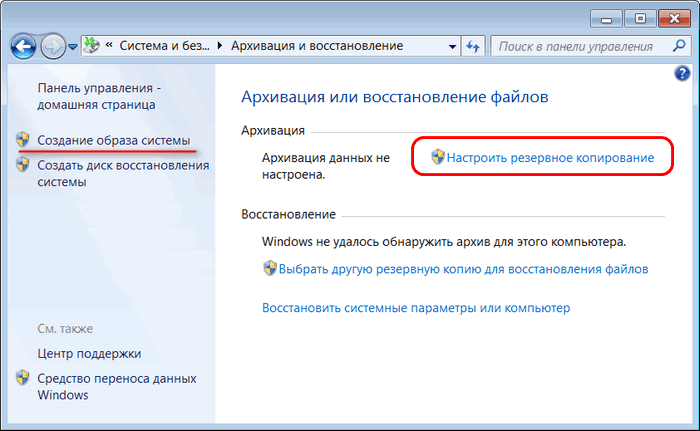Click 'Выбрать другую резервную копию' link
Image resolution: width=700 pixels, height=431 pixels.
tap(463, 269)
